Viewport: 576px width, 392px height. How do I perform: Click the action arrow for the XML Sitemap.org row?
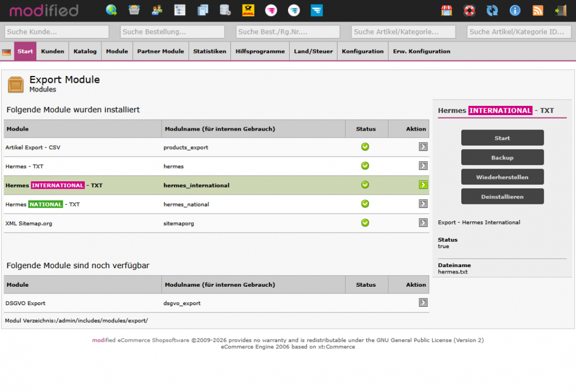tap(423, 223)
